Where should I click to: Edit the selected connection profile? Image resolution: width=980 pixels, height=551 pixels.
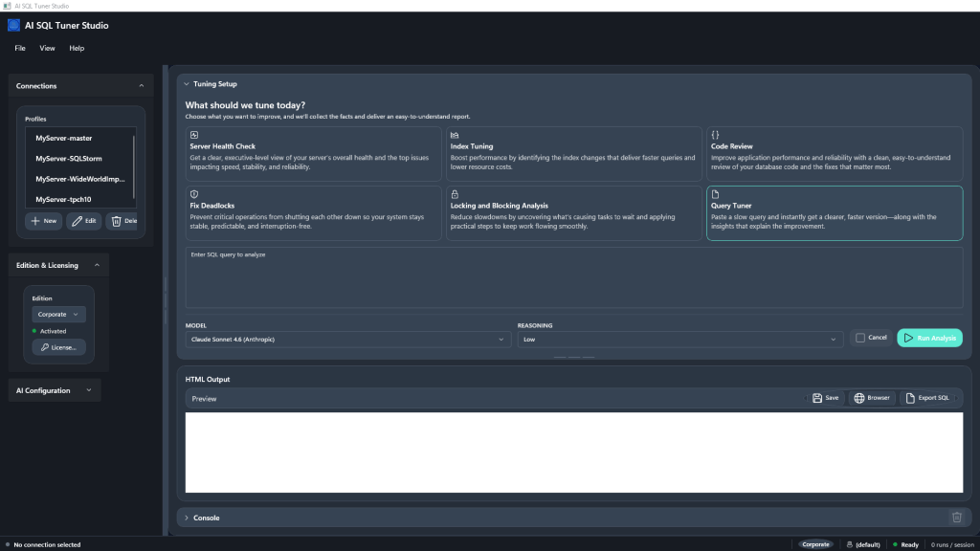pyautogui.click(x=84, y=221)
